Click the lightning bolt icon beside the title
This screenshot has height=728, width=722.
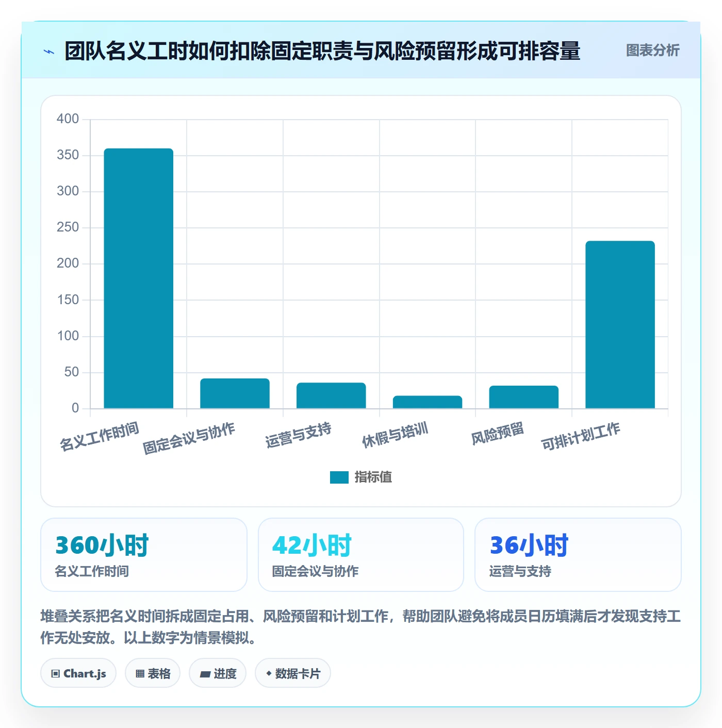pos(49,52)
